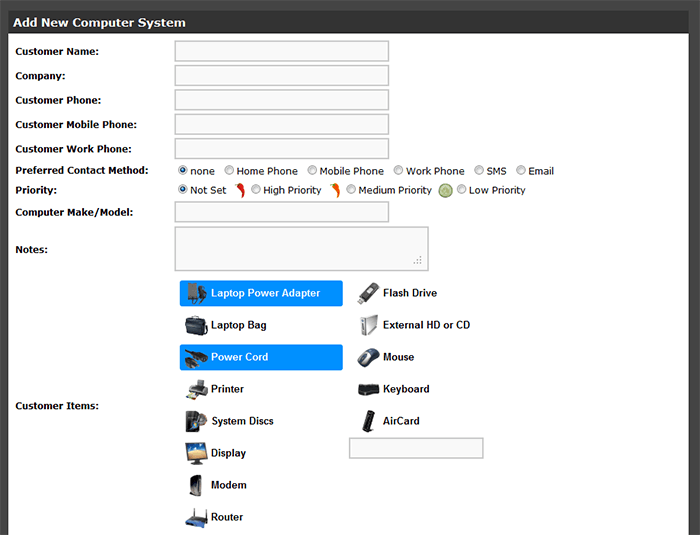Focus the Customer Phone field

tap(282, 100)
